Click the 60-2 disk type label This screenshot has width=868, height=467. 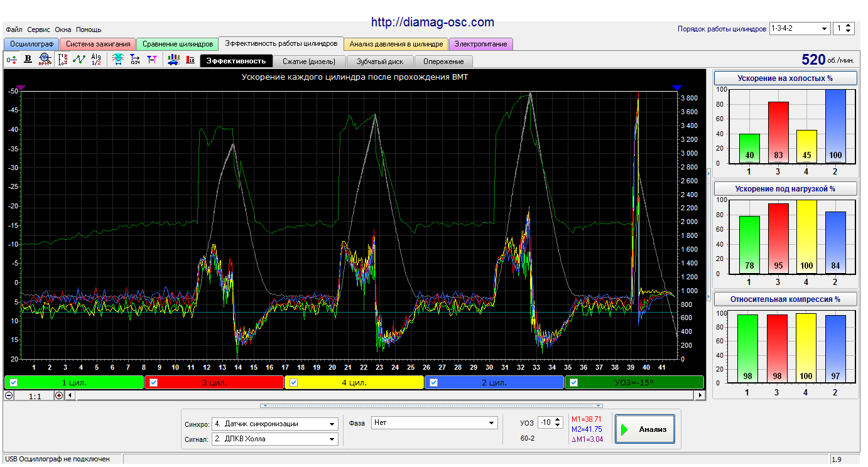[528, 438]
